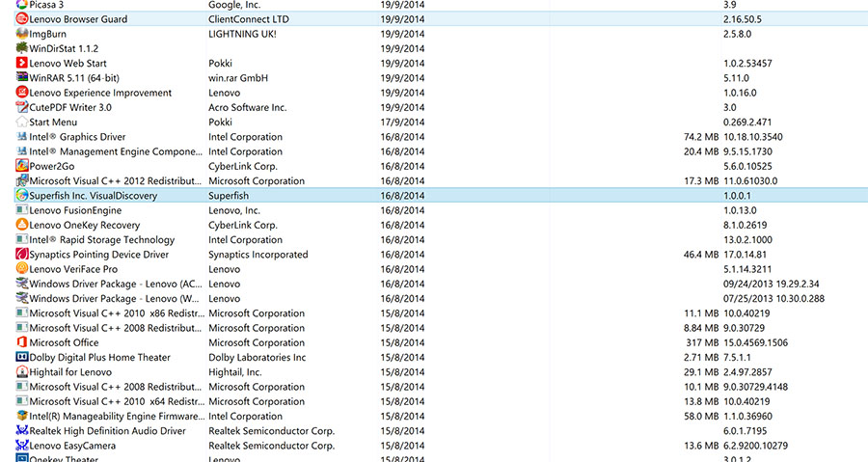
Task: Click publisher Superfish
Action: point(229,195)
